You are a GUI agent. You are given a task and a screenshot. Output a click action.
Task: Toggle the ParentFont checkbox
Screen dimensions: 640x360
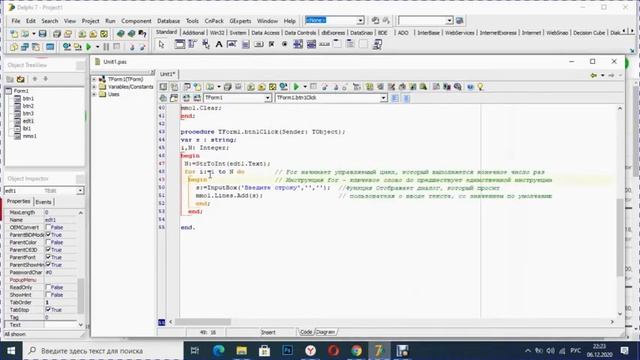click(48, 257)
